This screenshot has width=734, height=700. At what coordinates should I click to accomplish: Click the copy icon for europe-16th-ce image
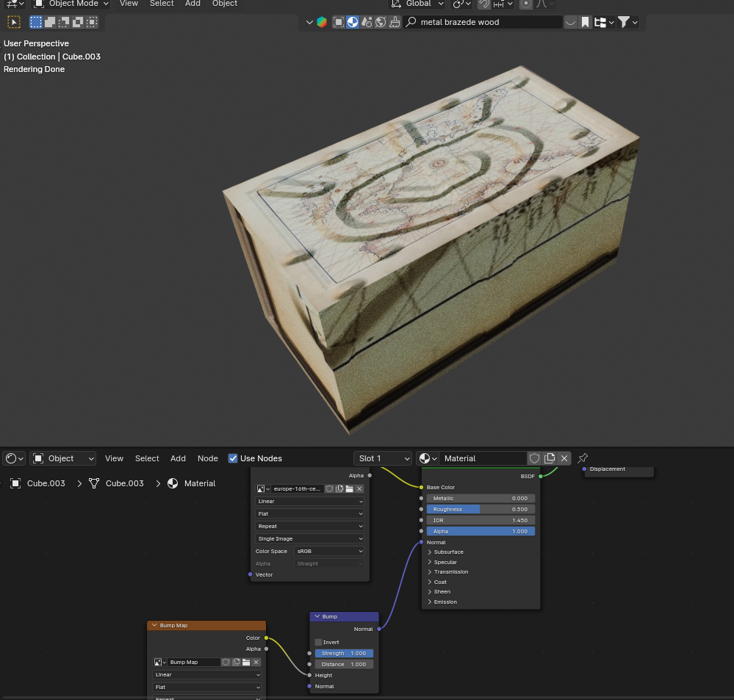tap(339, 488)
